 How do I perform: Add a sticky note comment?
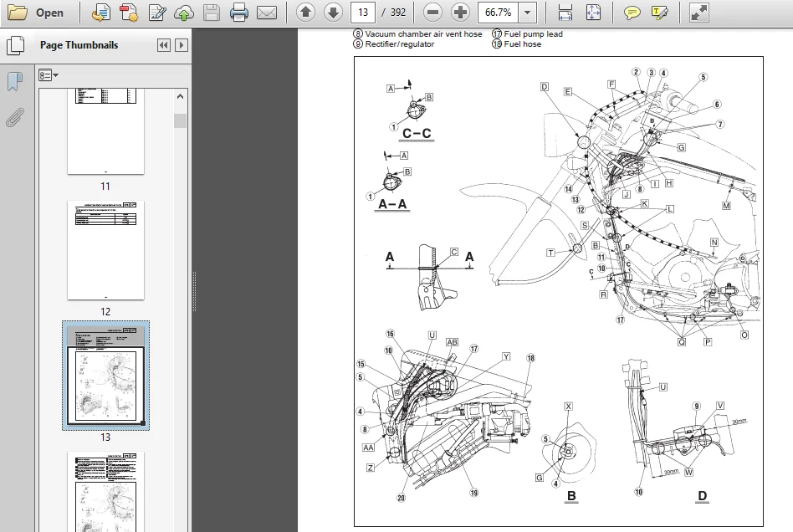632,13
